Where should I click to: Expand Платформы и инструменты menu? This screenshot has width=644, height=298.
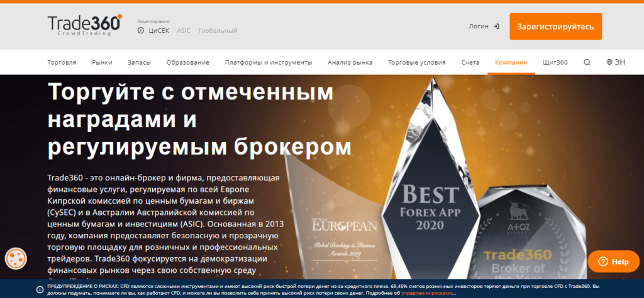pos(269,62)
